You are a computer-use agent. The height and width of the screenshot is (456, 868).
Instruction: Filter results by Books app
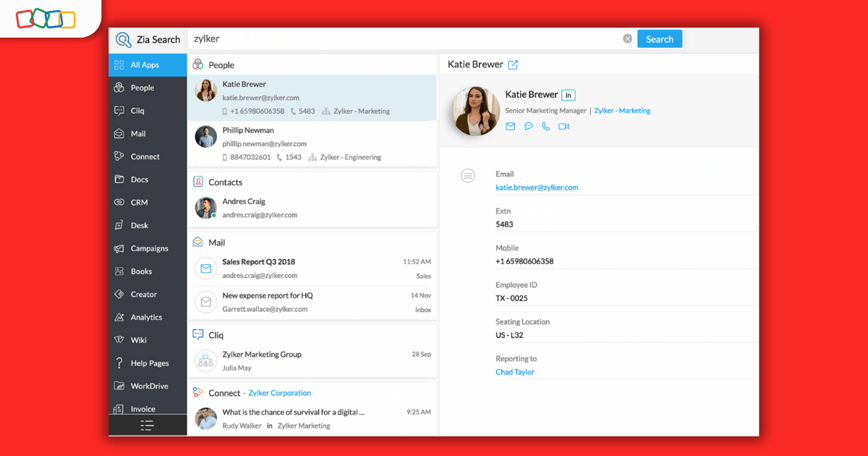point(148,271)
